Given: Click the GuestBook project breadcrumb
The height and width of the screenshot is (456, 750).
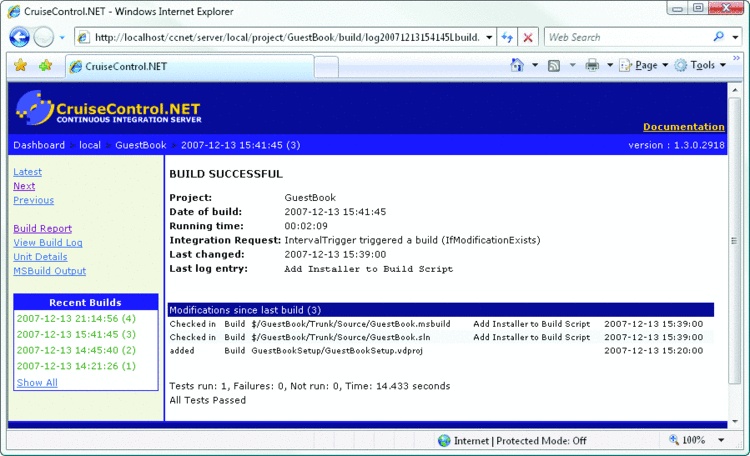Looking at the screenshot, I should point(141,145).
